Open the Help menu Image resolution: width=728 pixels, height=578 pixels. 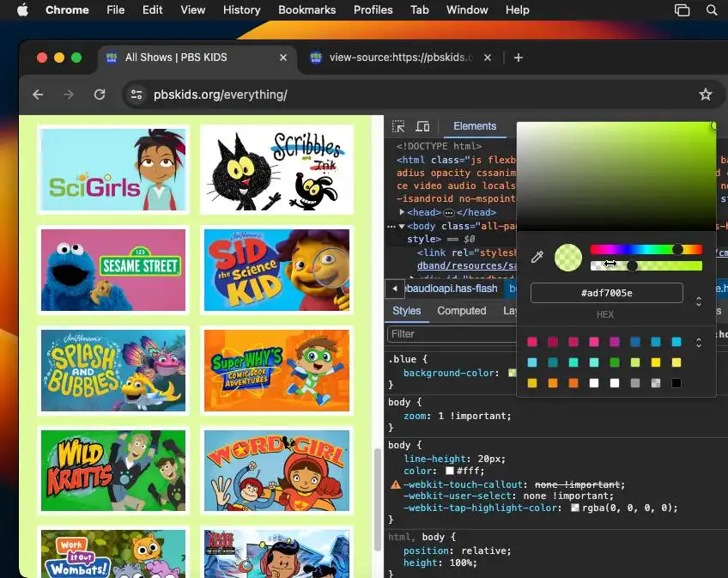pos(517,9)
